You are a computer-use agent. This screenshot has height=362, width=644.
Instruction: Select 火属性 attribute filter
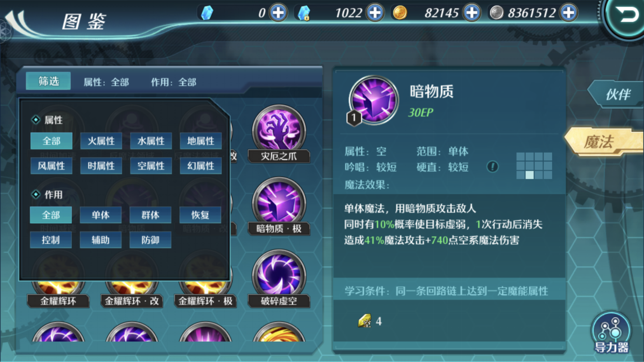click(101, 141)
